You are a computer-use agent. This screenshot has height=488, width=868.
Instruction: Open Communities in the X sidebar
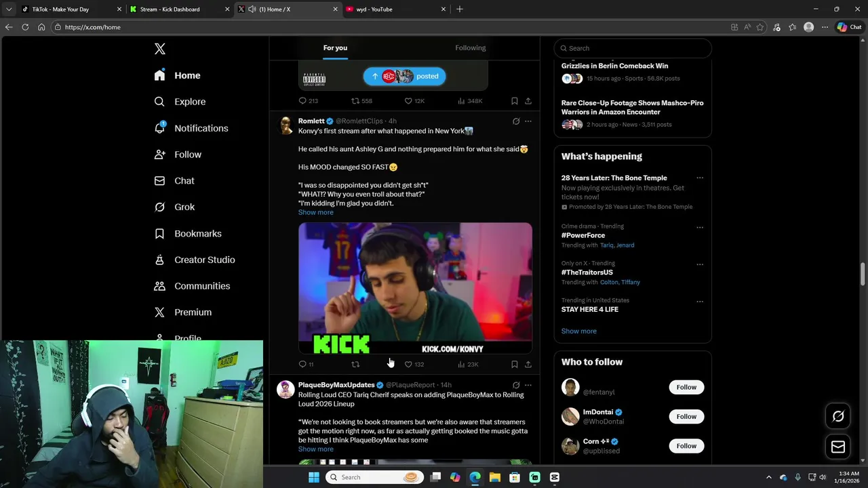click(x=192, y=286)
